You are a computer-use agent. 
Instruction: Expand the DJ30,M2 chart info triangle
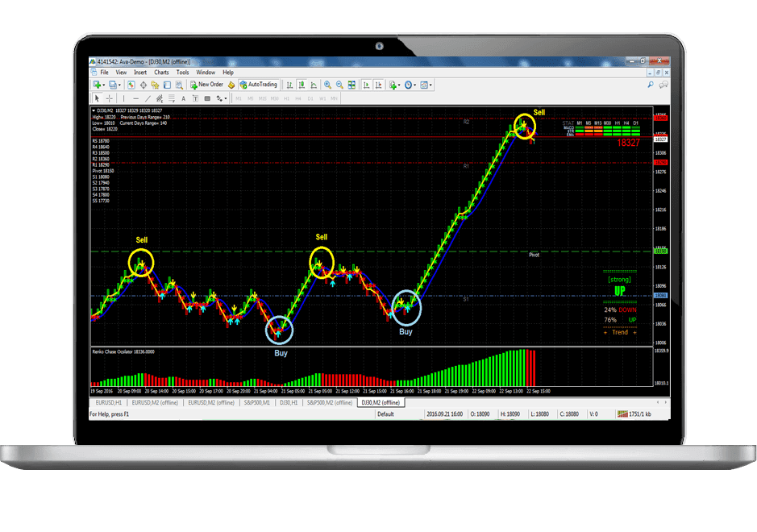(x=94, y=110)
